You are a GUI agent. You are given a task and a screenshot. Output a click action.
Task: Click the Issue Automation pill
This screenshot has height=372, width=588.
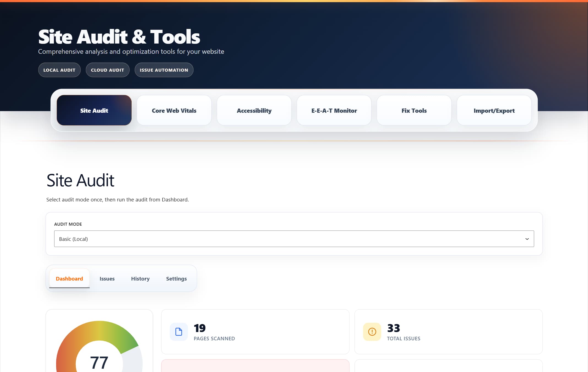164,70
